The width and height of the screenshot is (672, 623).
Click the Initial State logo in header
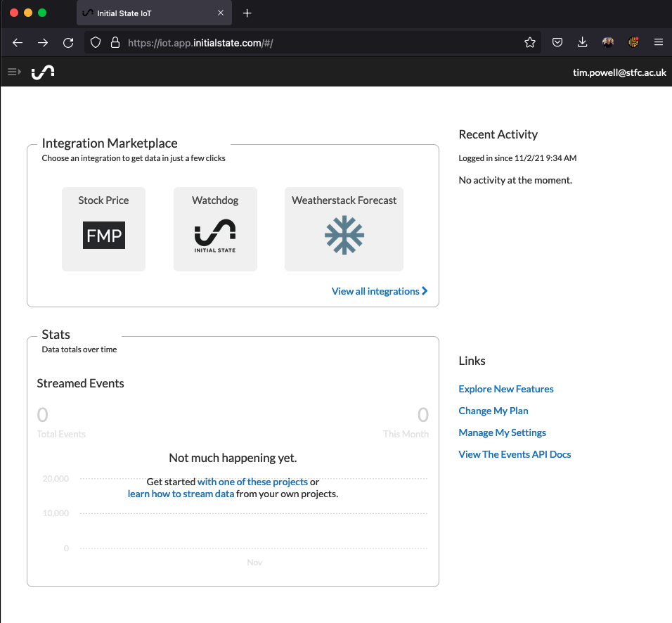pyautogui.click(x=43, y=72)
